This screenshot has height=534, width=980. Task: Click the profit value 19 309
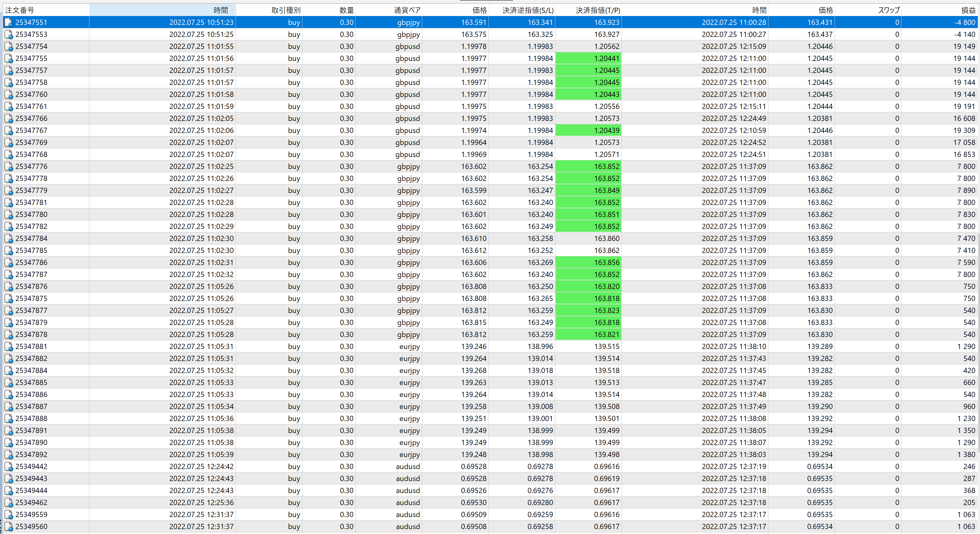click(x=964, y=130)
